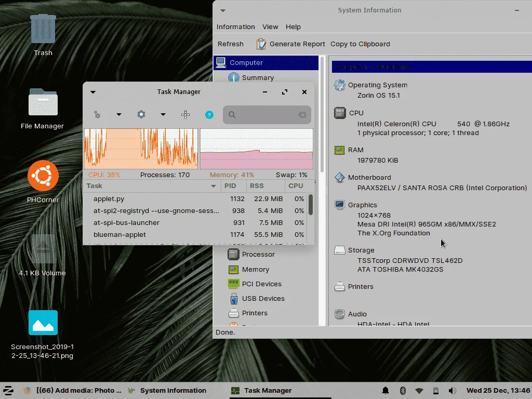Click the Generate Report clipboard icon
The height and width of the screenshot is (399, 532).
[x=261, y=44]
